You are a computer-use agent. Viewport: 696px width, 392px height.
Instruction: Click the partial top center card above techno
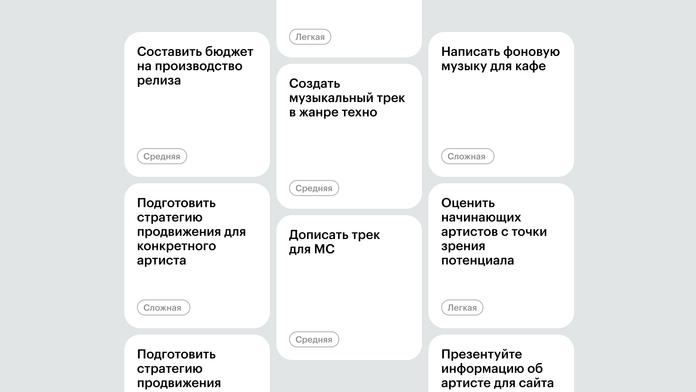[x=349, y=28]
